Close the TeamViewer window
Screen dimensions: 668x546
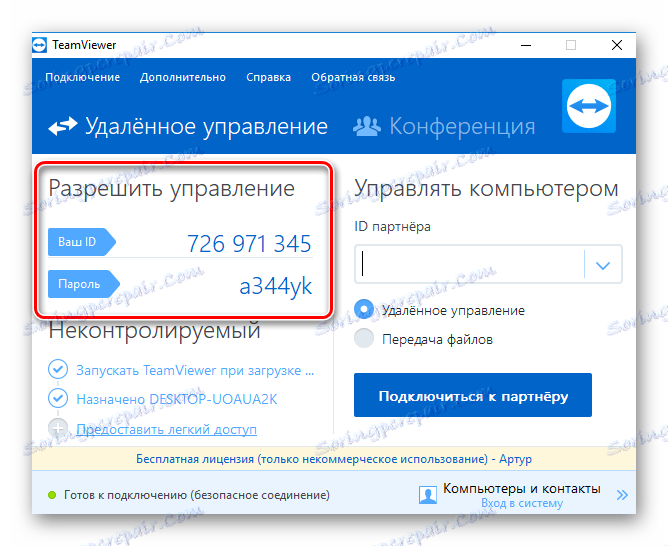pyautogui.click(x=617, y=45)
